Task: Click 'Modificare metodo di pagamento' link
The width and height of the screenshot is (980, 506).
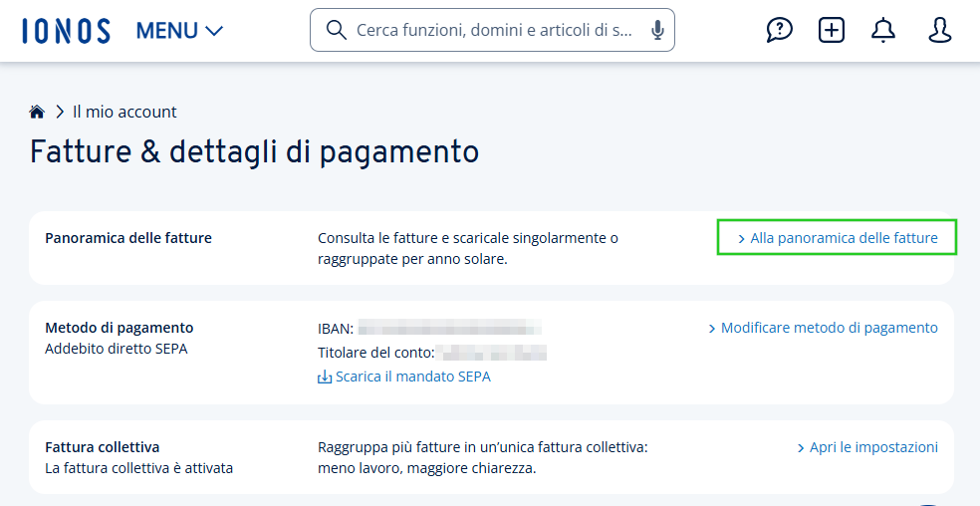Action: 823,328
